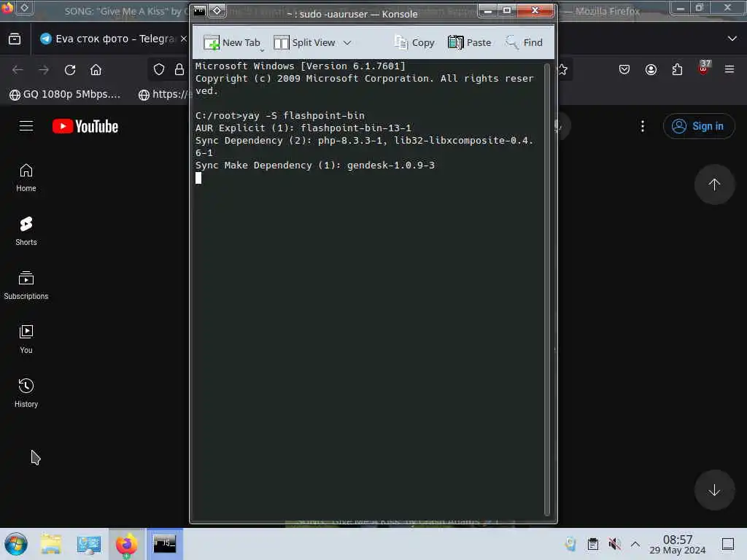Screen dimensions: 747x560
Task: Reload the current Firefox page
Action: (x=70, y=70)
